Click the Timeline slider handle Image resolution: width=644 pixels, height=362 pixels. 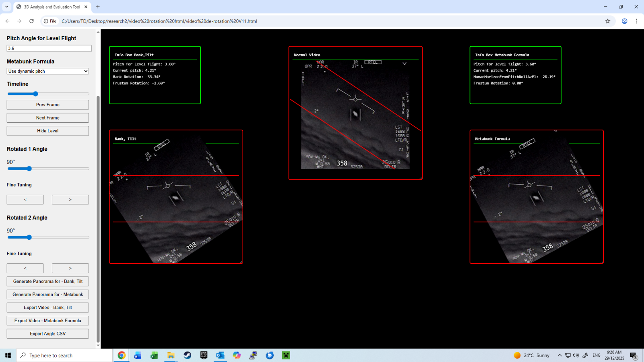(35, 94)
